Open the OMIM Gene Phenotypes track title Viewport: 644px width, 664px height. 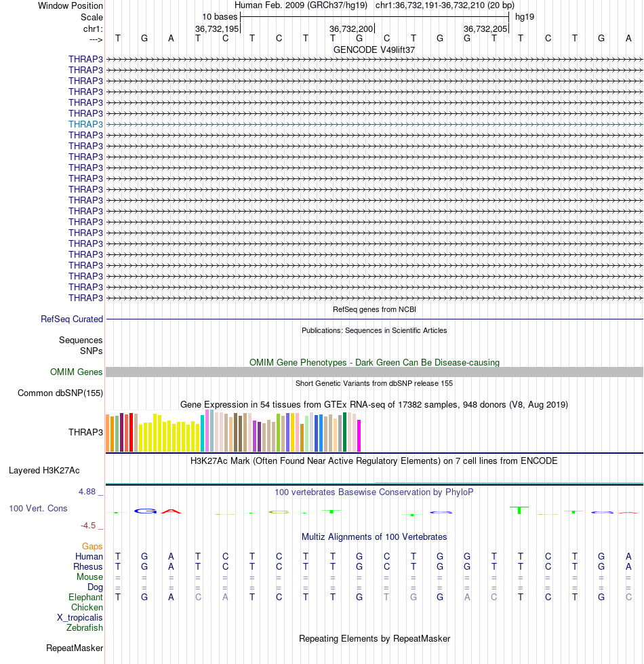point(374,362)
